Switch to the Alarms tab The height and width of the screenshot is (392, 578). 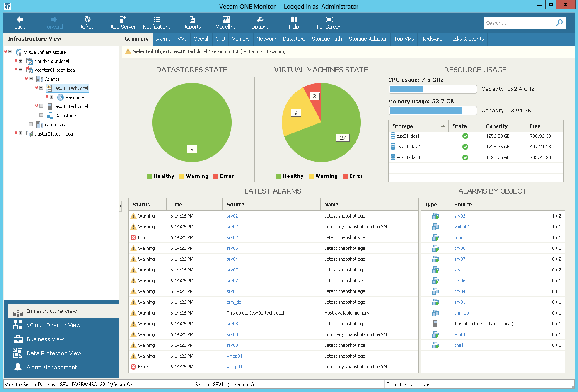(x=163, y=39)
